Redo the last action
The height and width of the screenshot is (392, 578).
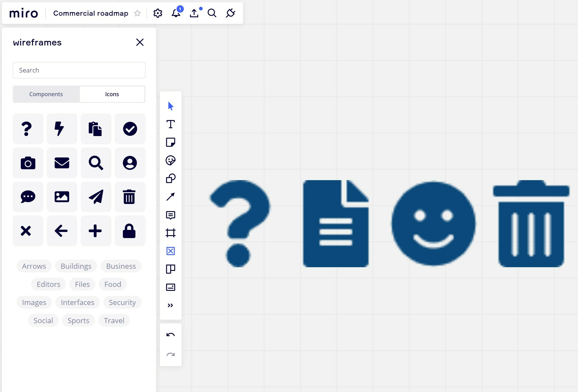pos(170,355)
